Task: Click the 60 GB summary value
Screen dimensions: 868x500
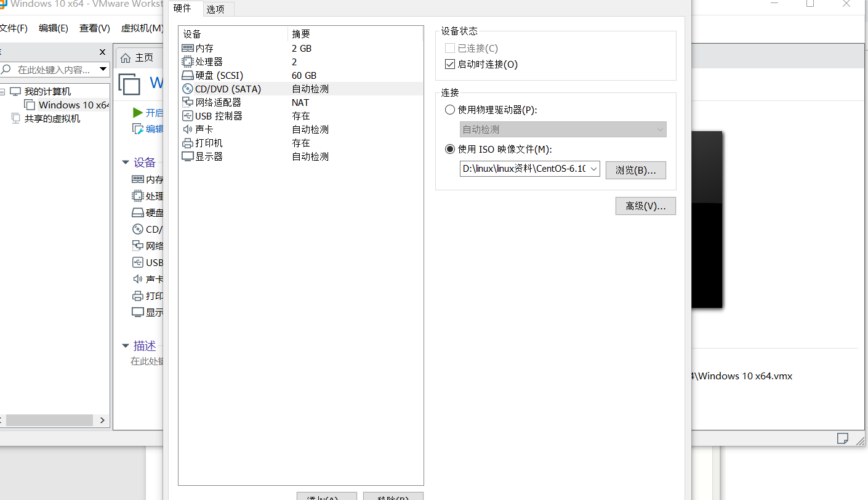Action: click(304, 75)
